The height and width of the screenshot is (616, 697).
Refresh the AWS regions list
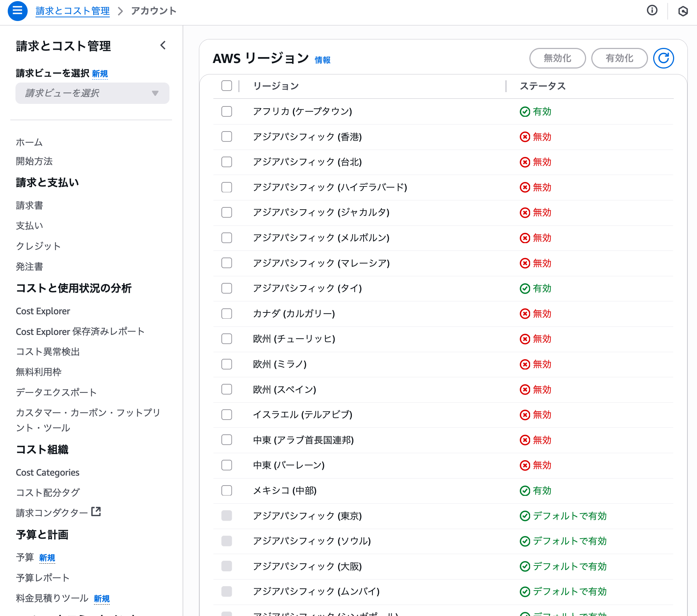click(663, 58)
